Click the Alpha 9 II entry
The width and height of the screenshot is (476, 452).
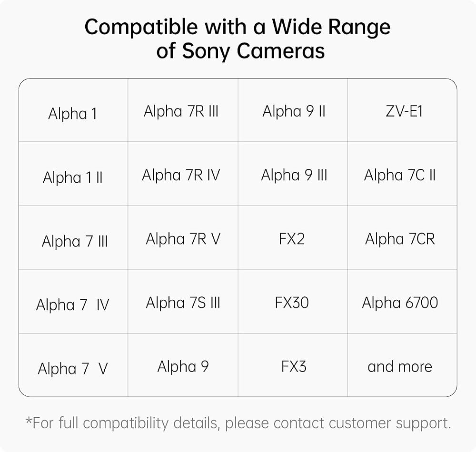point(293,110)
